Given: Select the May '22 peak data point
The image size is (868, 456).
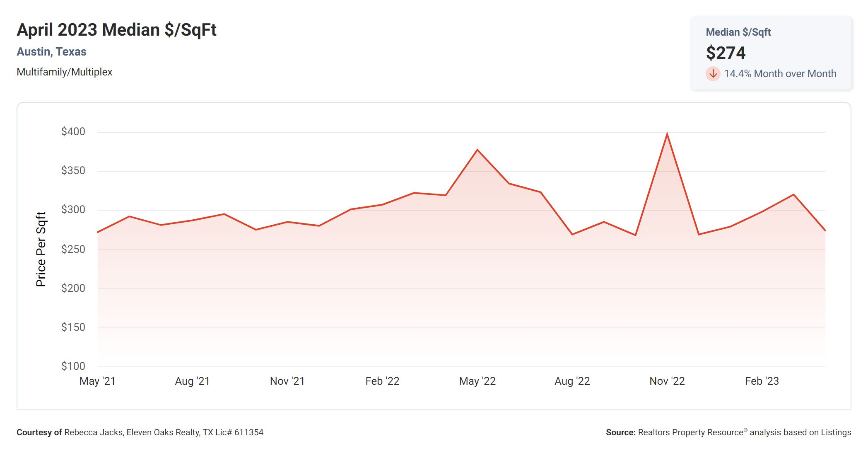Looking at the screenshot, I should (477, 150).
